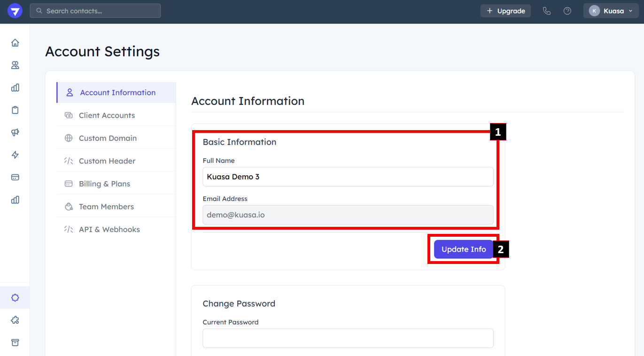Select the megaphone campaigns icon
644x356 pixels.
pos(15,132)
